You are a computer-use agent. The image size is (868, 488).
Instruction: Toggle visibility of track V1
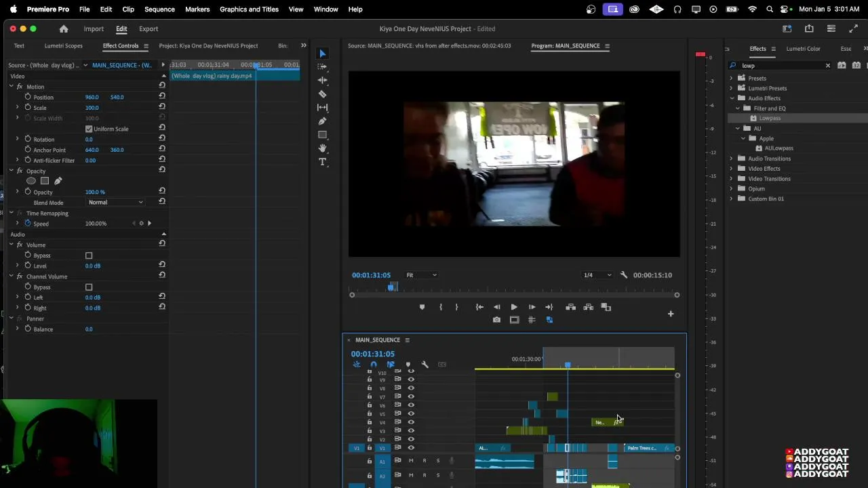pos(411,448)
